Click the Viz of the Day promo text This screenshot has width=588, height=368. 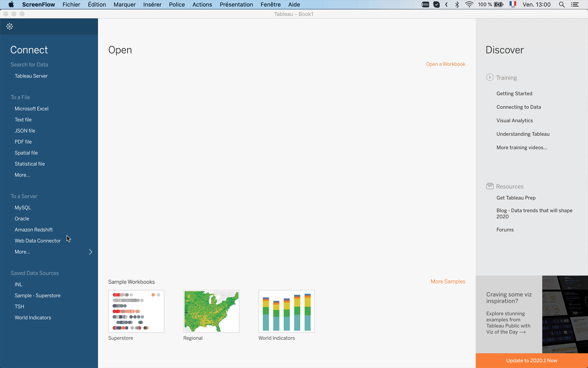[508, 323]
